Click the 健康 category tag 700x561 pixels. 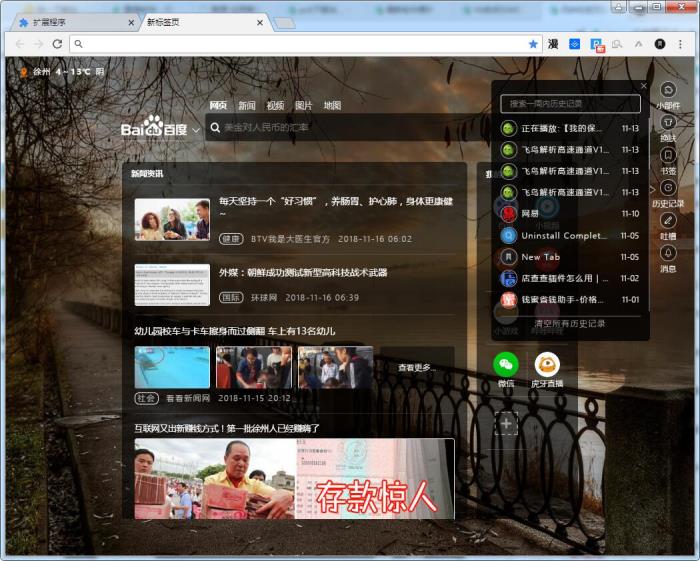[231, 239]
